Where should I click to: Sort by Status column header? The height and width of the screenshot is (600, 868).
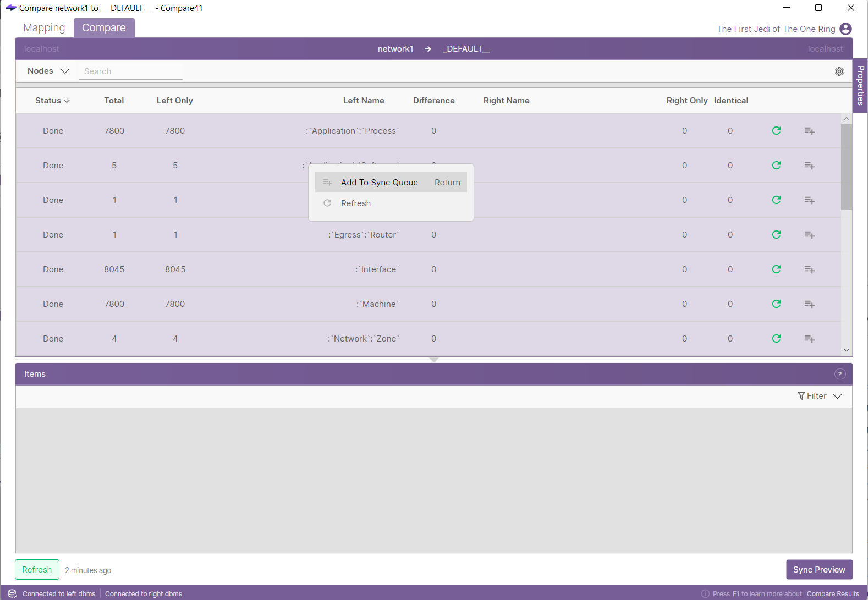point(52,101)
